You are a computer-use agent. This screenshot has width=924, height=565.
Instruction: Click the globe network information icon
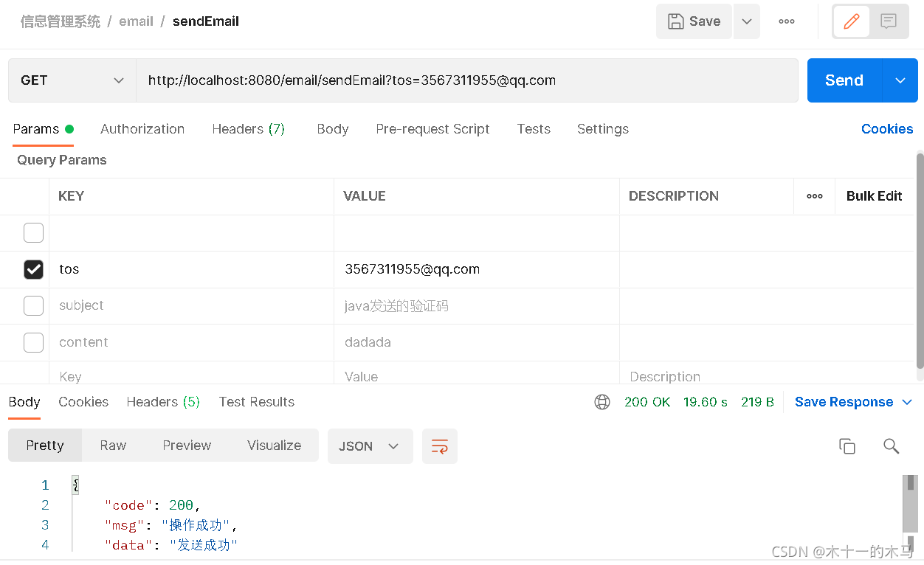click(602, 402)
